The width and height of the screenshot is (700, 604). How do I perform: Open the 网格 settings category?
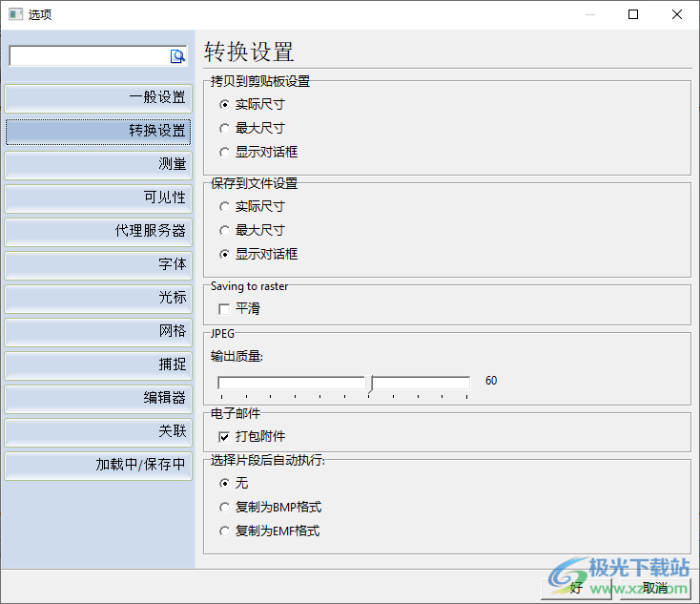(98, 331)
